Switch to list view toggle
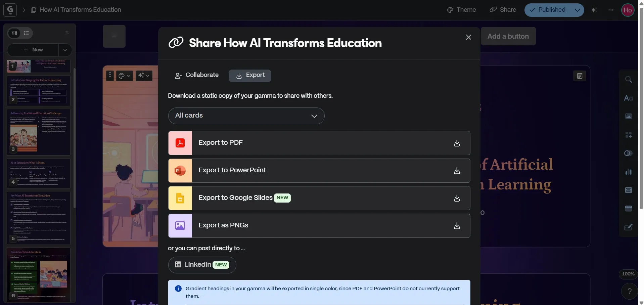 click(27, 33)
